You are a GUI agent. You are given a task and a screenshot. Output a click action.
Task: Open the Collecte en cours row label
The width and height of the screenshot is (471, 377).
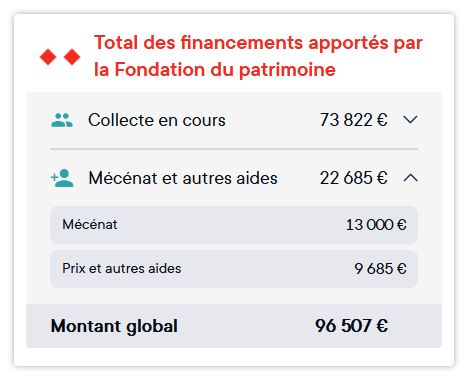coord(157,120)
